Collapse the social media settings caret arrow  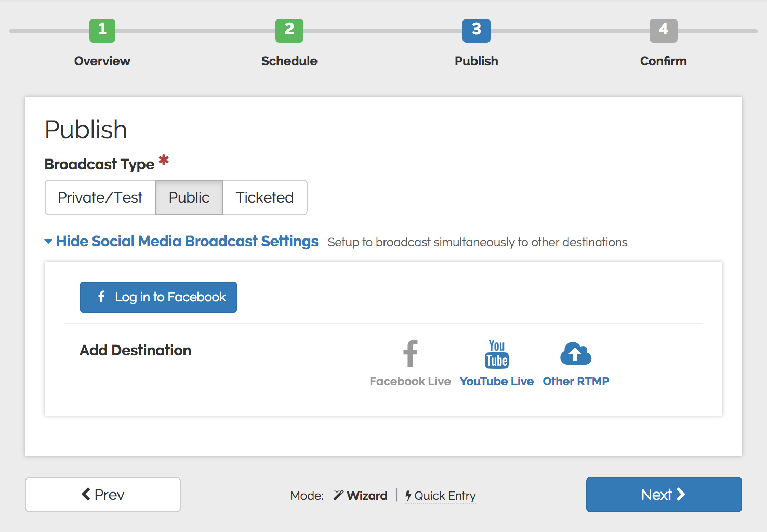coord(48,242)
